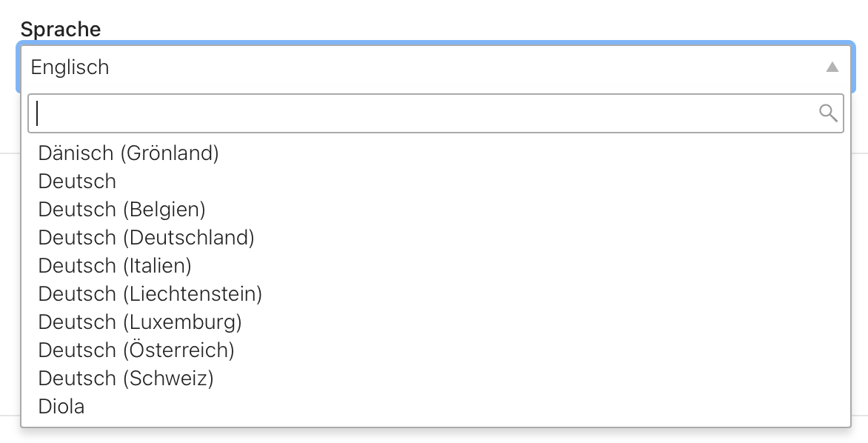This screenshot has height=443, width=868.
Task: Choose the Greenland Danish language entry
Action: coord(435,153)
